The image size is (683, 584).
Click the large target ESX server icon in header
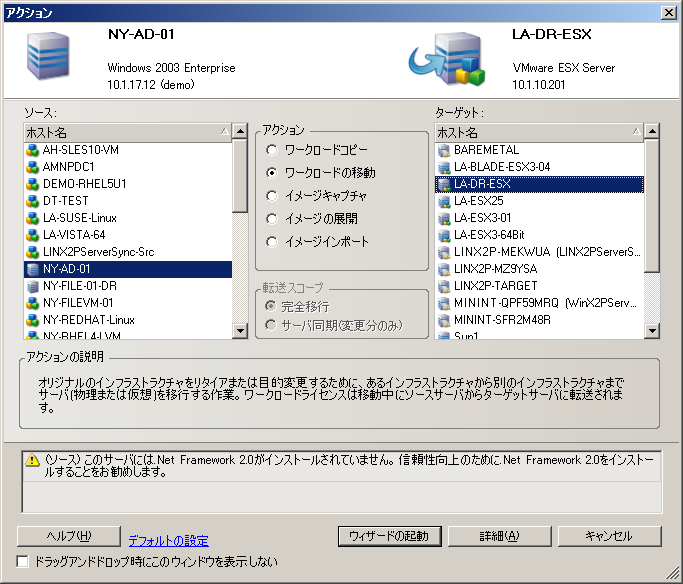[x=447, y=58]
